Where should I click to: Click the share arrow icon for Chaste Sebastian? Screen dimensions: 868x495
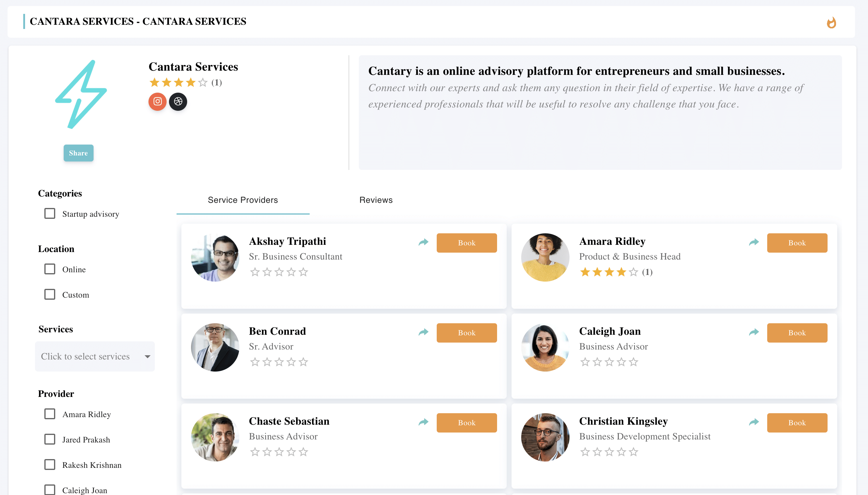point(424,422)
